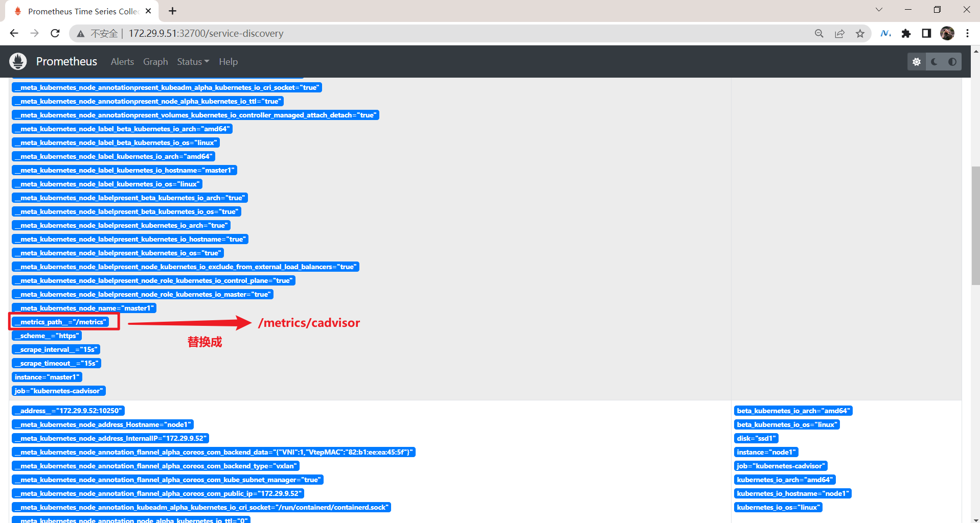Click label __scrape_interval__="15s"
The height and width of the screenshot is (523, 980).
click(56, 349)
